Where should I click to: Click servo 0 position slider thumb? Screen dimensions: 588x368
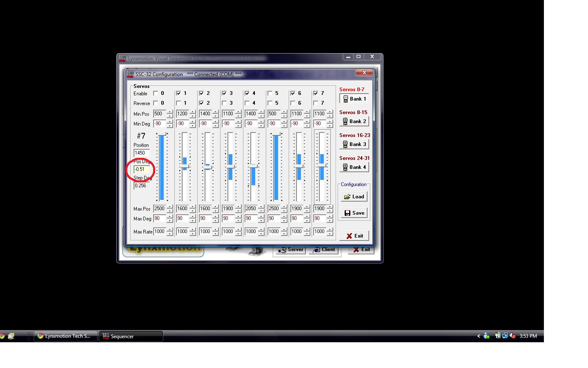click(162, 134)
